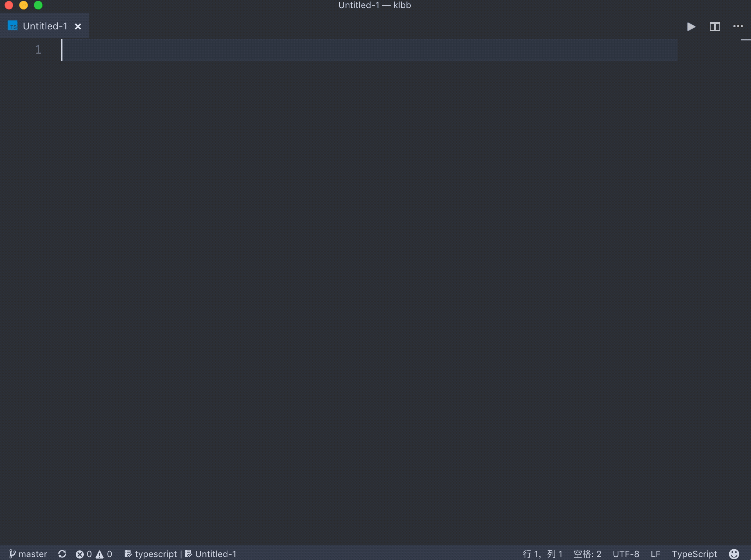Change file encoding UTF-8
751x560 pixels.
[x=626, y=554]
